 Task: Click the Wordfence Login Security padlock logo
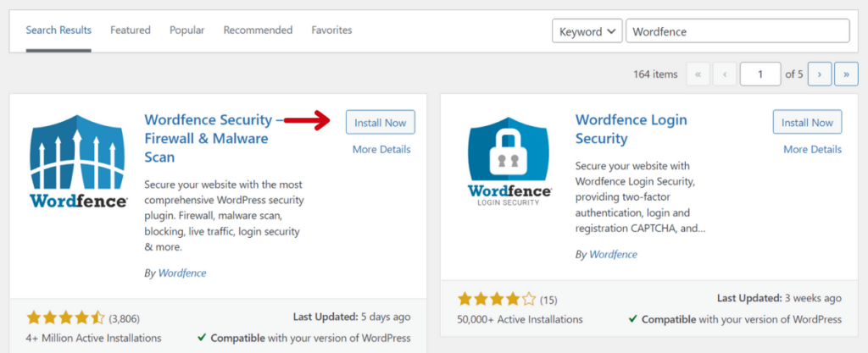click(509, 162)
